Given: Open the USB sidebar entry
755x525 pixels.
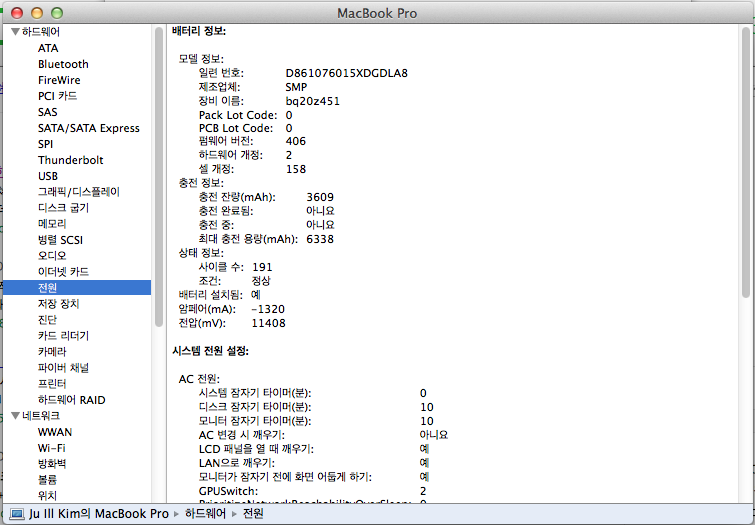Looking at the screenshot, I should (x=49, y=176).
